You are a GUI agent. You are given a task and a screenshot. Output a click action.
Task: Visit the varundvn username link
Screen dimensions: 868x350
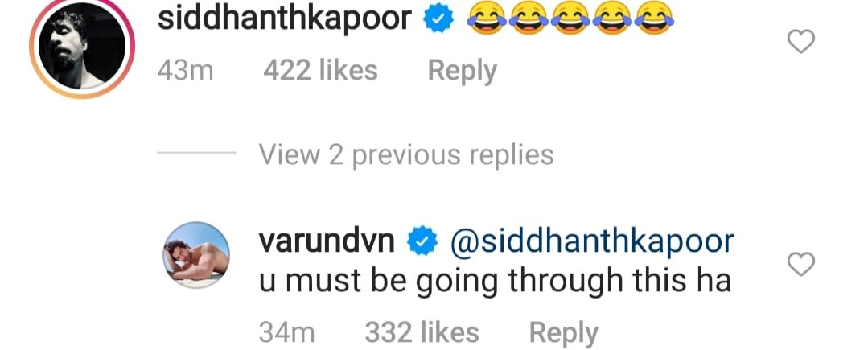[327, 242]
